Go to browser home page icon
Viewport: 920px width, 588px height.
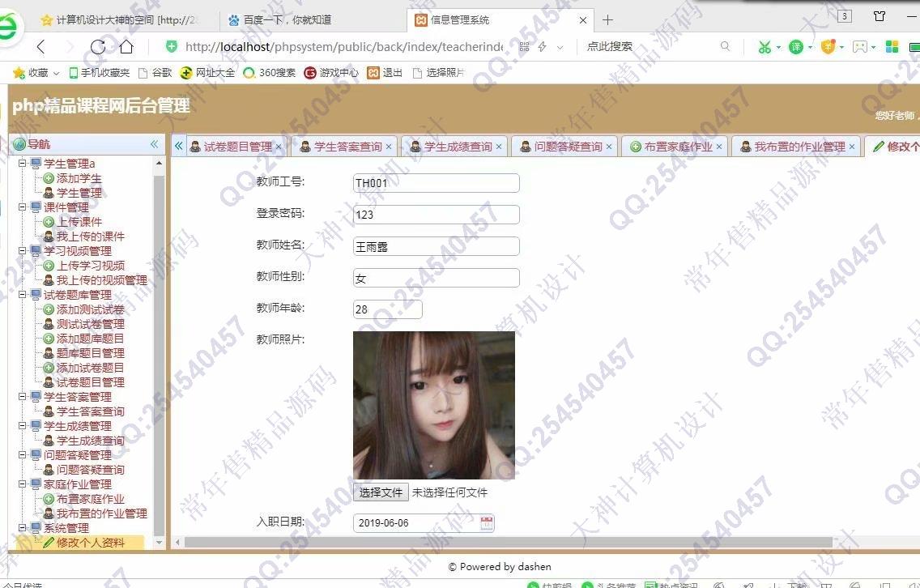(x=126, y=47)
